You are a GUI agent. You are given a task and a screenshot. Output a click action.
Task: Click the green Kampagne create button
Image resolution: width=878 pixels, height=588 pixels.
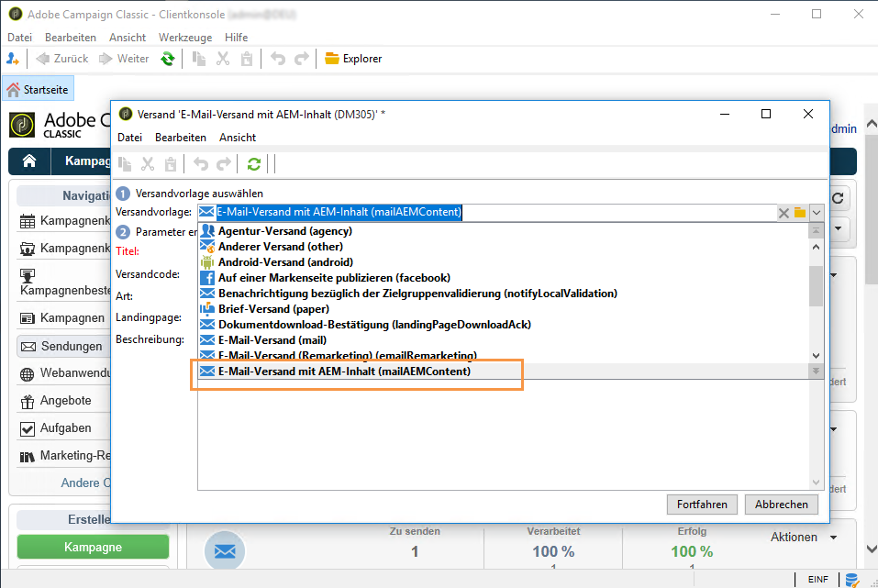93,547
